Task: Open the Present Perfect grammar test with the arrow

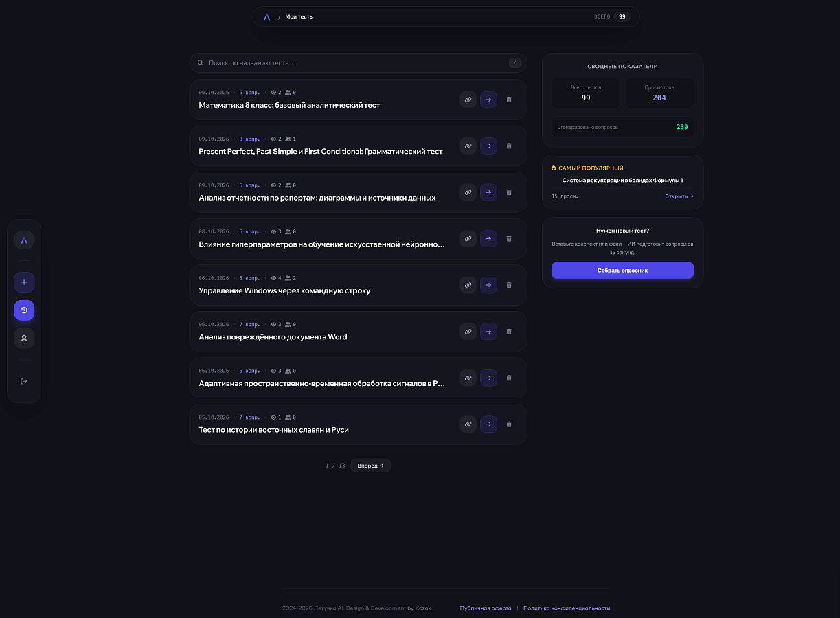Action: coord(488,146)
